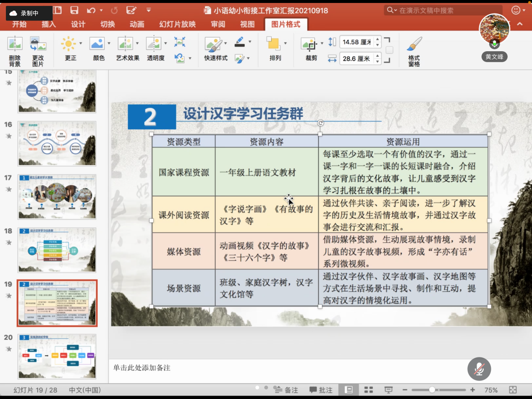Click the height field 14.58 厘米

coord(357,42)
